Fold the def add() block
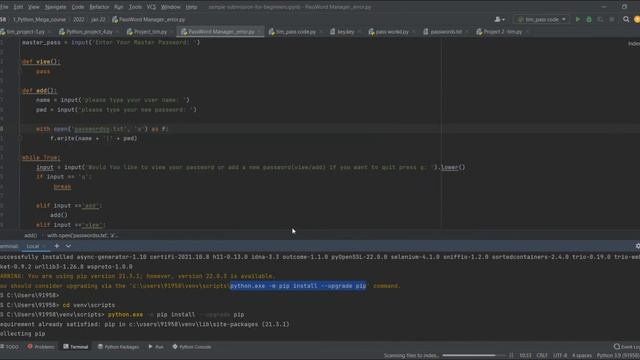The height and width of the screenshot is (360, 640). [20, 91]
